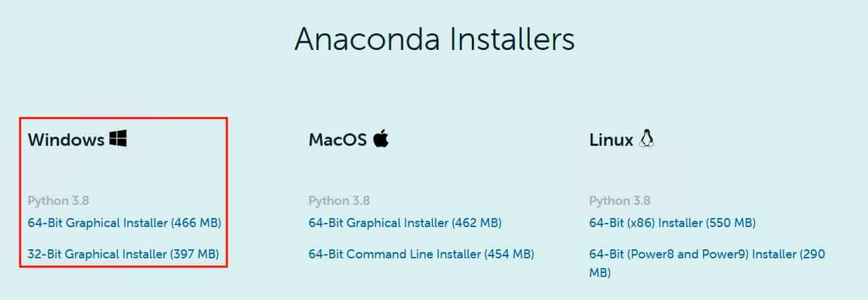
Task: Click the MacOS section heading text
Action: (338, 140)
